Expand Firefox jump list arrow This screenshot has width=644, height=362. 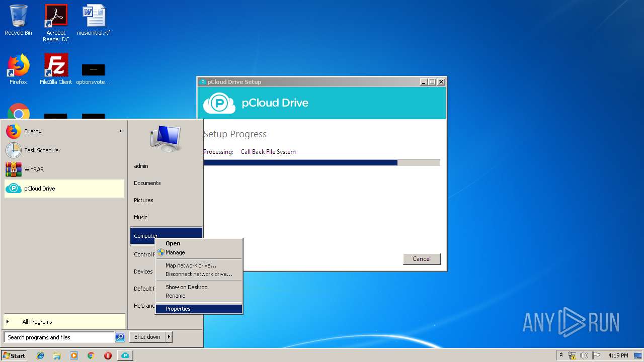coord(121,131)
